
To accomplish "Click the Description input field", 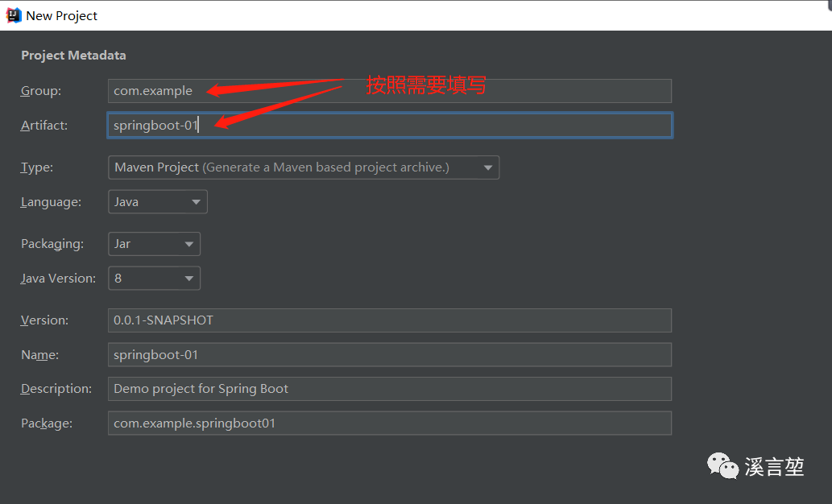I will pyautogui.click(x=390, y=389).
